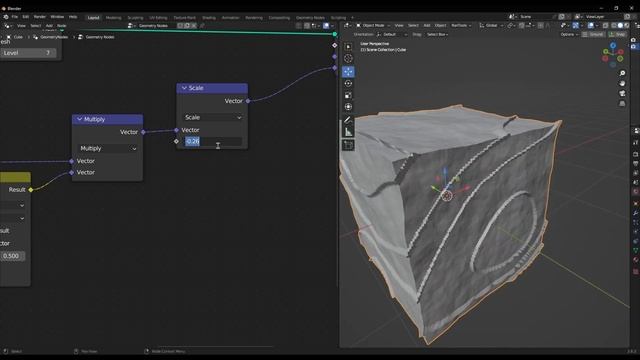Open the Edit menu

[x=26, y=17]
